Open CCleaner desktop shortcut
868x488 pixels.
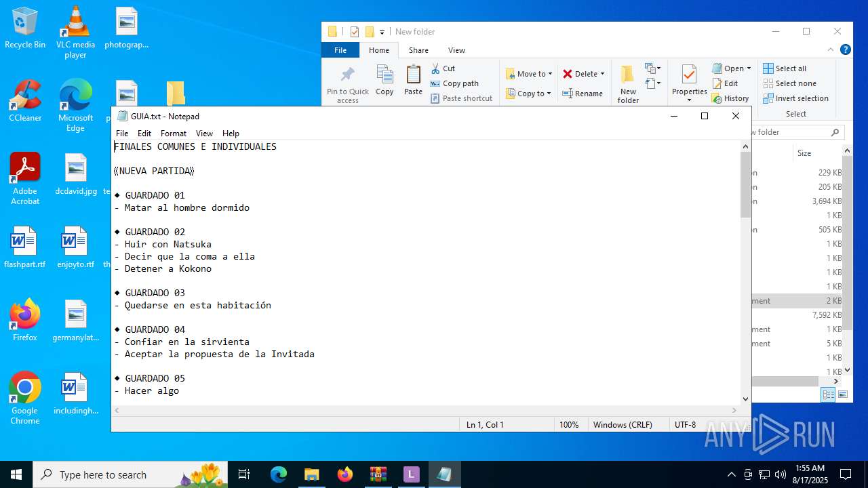(25, 100)
